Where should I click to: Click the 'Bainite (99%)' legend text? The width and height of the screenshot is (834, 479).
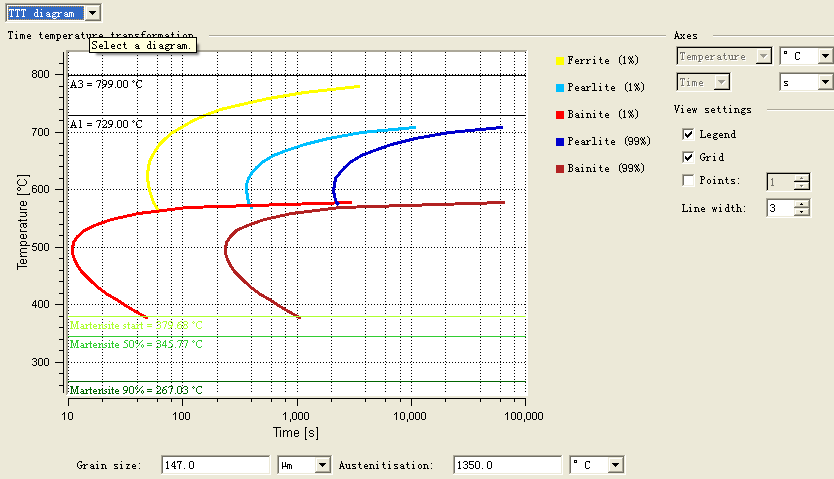(606, 169)
